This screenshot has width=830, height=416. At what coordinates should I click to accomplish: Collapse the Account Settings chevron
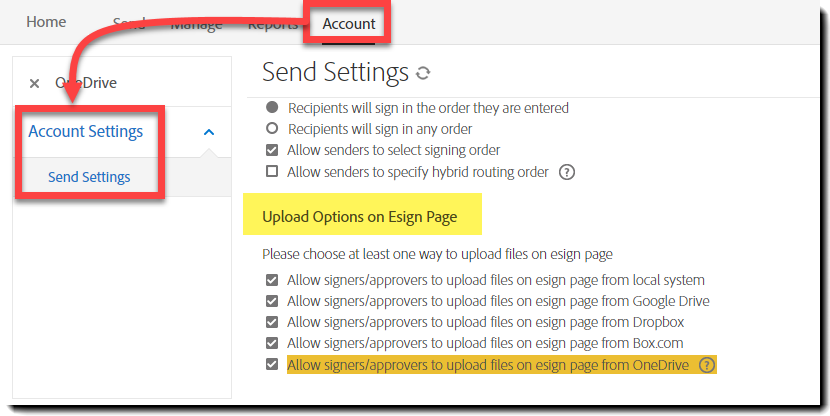[209, 132]
